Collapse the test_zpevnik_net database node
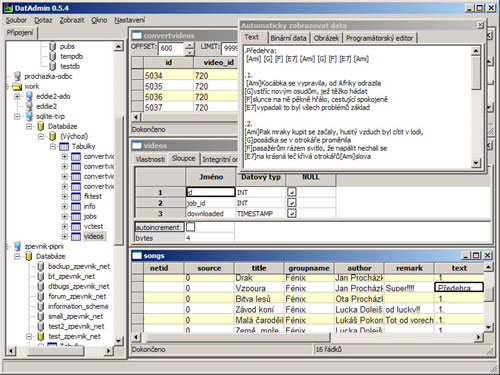Screen dimensions: 500x375 pos(29,336)
